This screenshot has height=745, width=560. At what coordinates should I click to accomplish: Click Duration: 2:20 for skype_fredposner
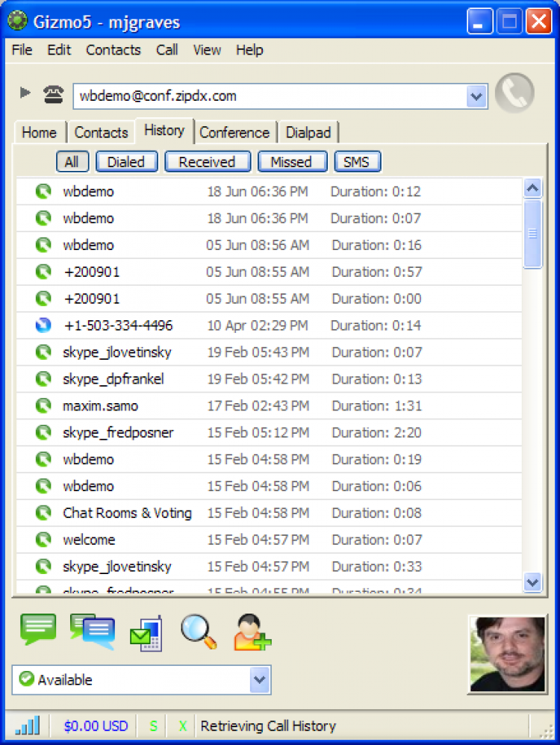(376, 432)
